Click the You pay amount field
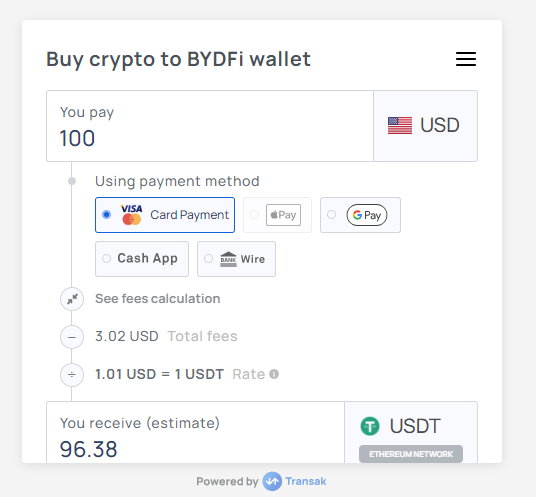The width and height of the screenshot is (536, 497). (210, 126)
